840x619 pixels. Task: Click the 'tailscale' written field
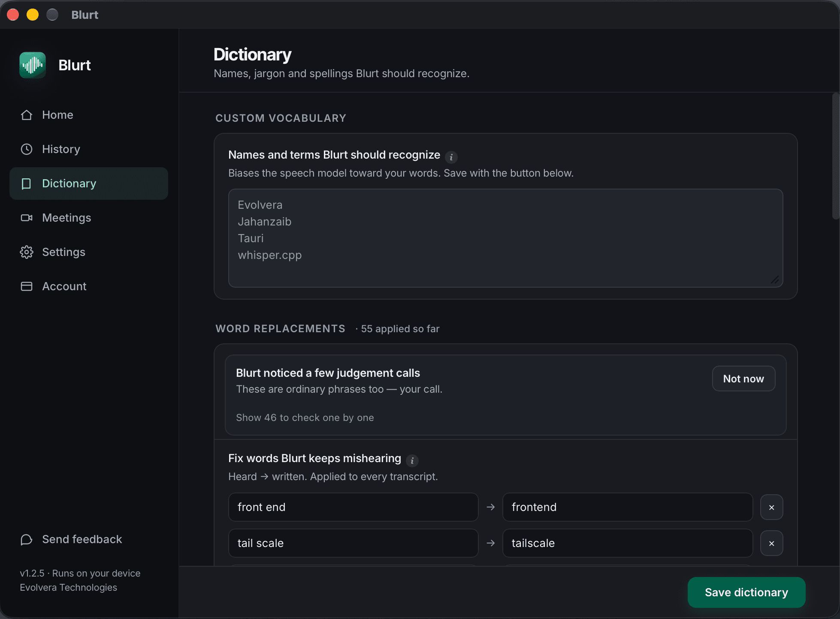(627, 543)
